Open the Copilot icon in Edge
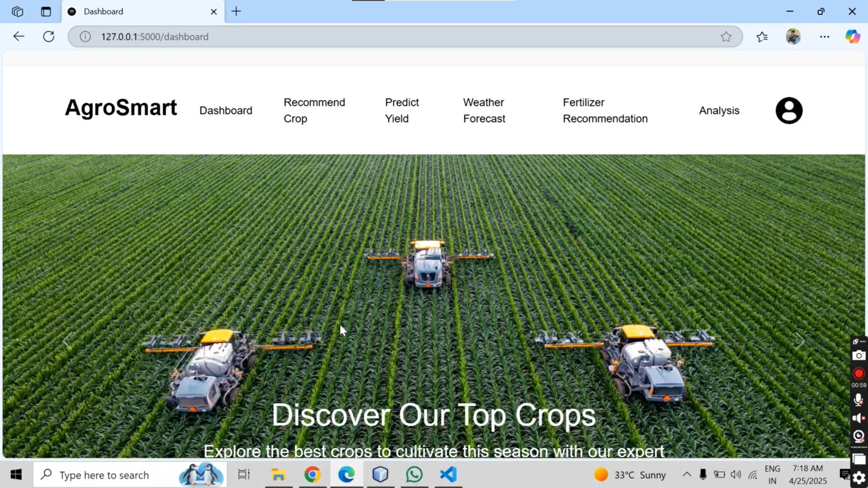 pyautogui.click(x=853, y=37)
